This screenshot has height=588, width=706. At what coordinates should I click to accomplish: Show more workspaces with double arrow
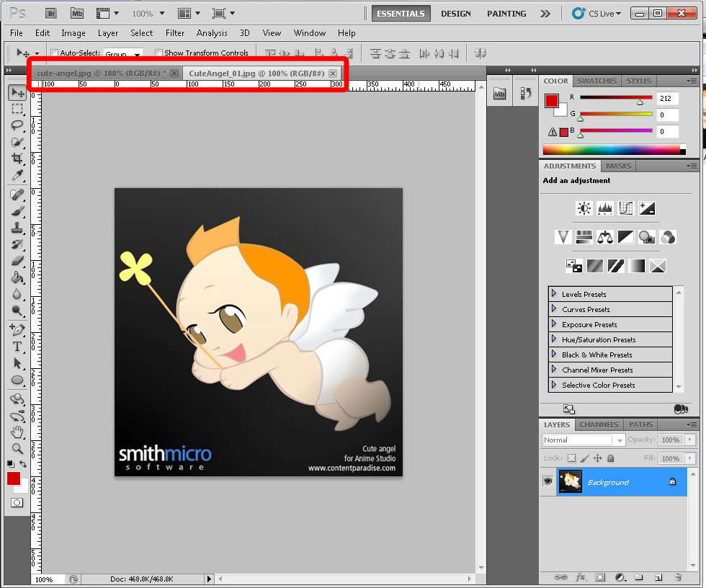coord(545,14)
